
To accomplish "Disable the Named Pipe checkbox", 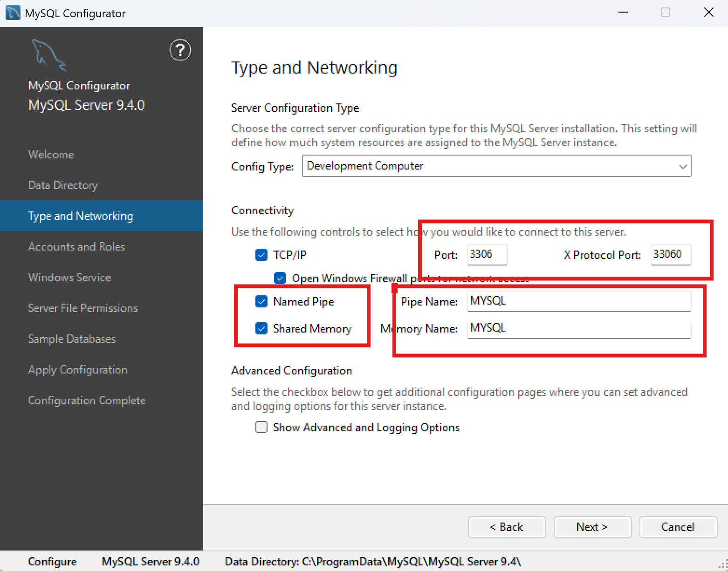I will tap(261, 301).
